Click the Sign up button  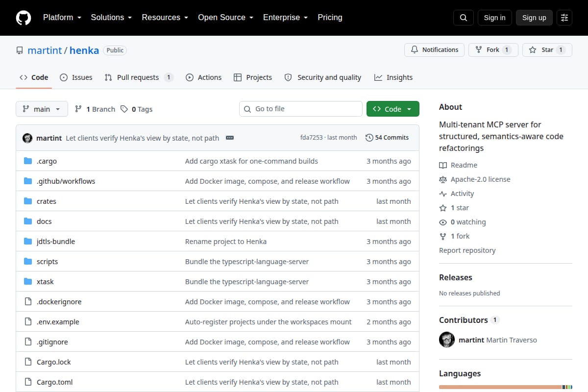(x=534, y=18)
